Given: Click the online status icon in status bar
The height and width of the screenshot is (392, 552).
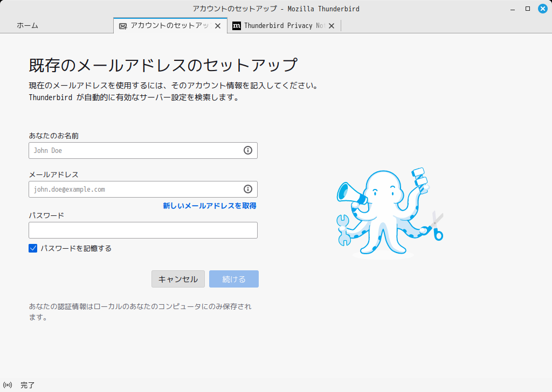Looking at the screenshot, I should tap(8, 385).
